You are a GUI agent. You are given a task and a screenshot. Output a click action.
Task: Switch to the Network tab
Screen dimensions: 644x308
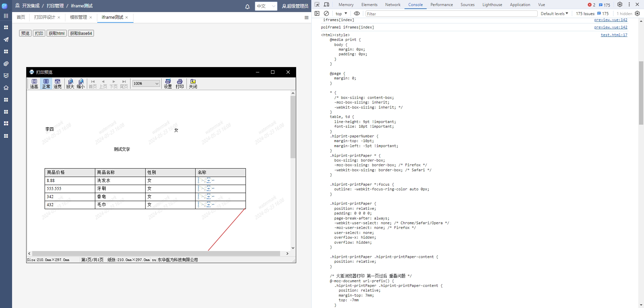click(393, 5)
